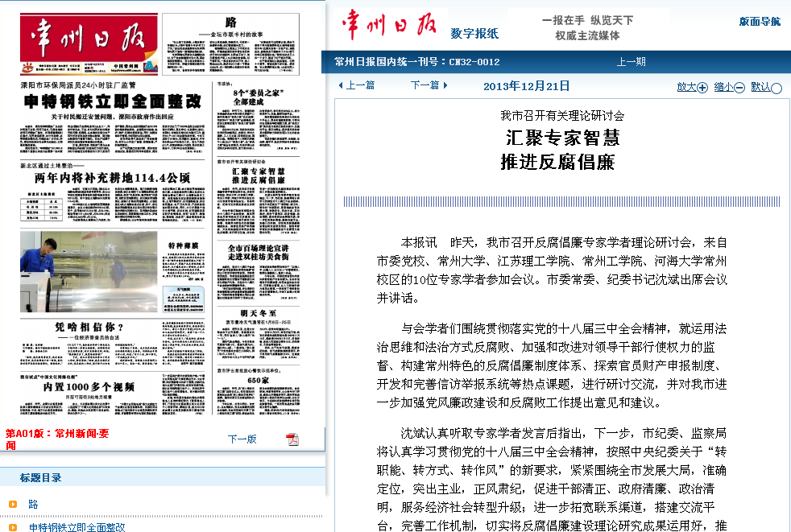Open the 版面导航 page navigation
Viewport: 791px width, 532px height.
tap(760, 22)
